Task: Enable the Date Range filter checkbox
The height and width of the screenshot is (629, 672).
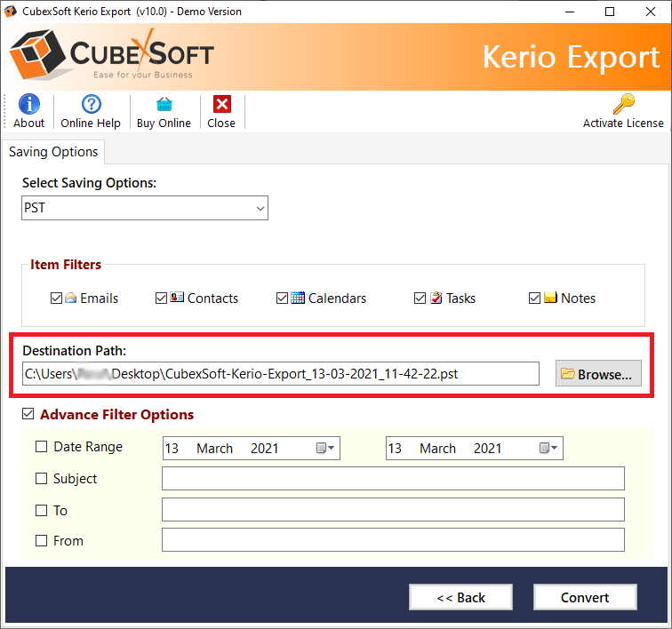Action: [41, 447]
